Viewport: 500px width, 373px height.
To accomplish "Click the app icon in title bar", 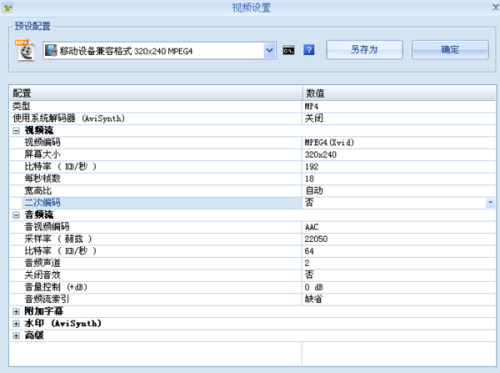I will pos(8,7).
